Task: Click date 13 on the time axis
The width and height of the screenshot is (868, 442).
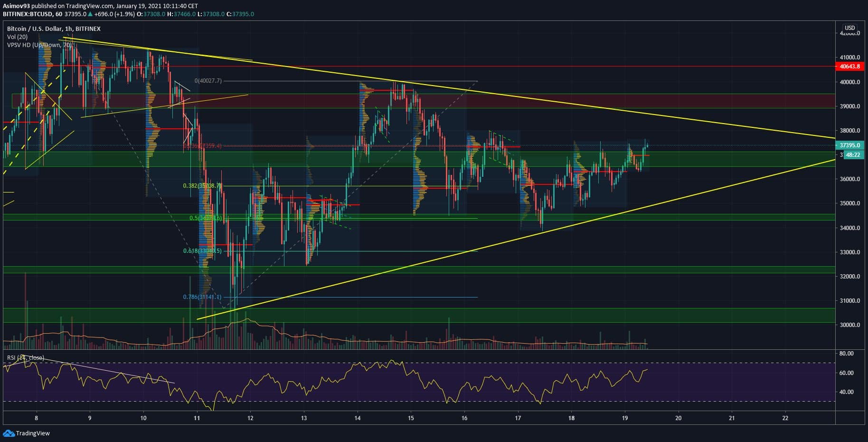Action: point(304,418)
